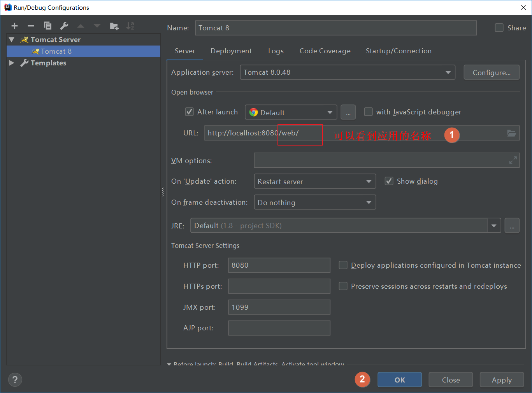Click the Close button
Viewport: 532px width, 393px height.
[x=451, y=380]
